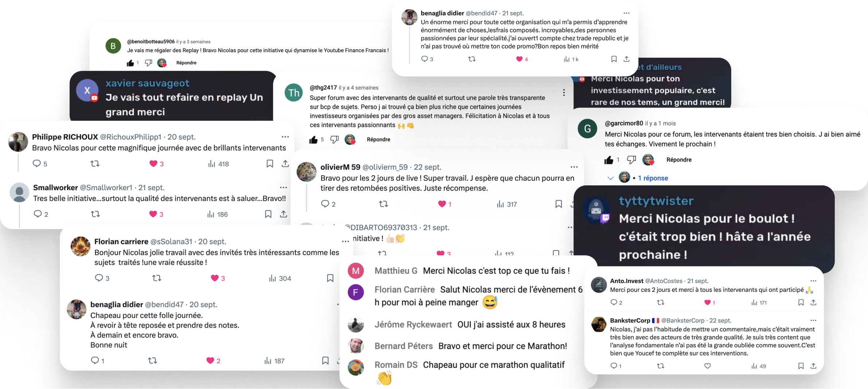Open more options menu on olivierM 59's tweet
The width and height of the screenshot is (868, 389).
[x=574, y=167]
